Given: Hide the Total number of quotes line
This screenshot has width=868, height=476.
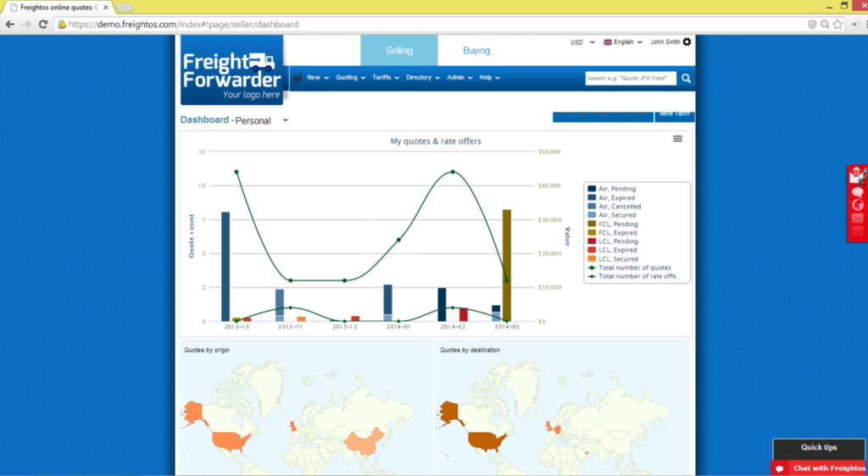Looking at the screenshot, I should [634, 268].
